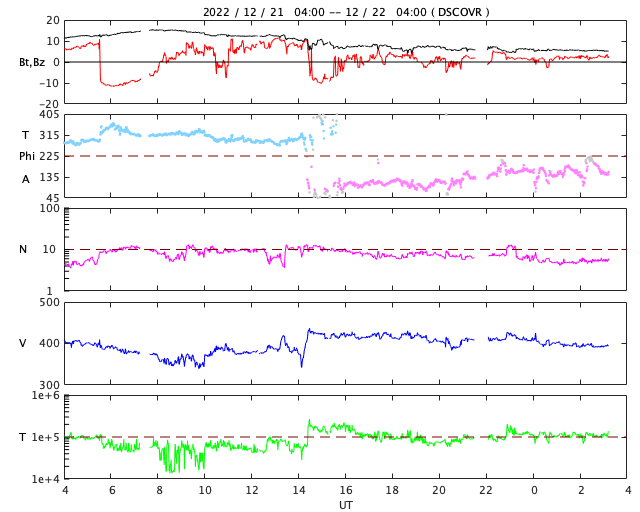Click the '500' velocity tick label
Screen dimensions: 640x512
[x=49, y=303]
